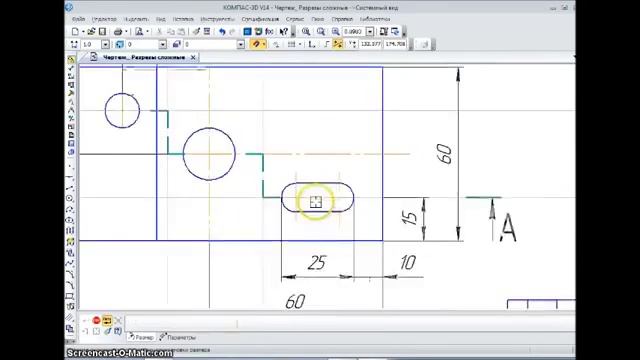This screenshot has width=640, height=360.
Task: Close the Чертеж_ Разрывы сложные tab
Action: [x=193, y=57]
